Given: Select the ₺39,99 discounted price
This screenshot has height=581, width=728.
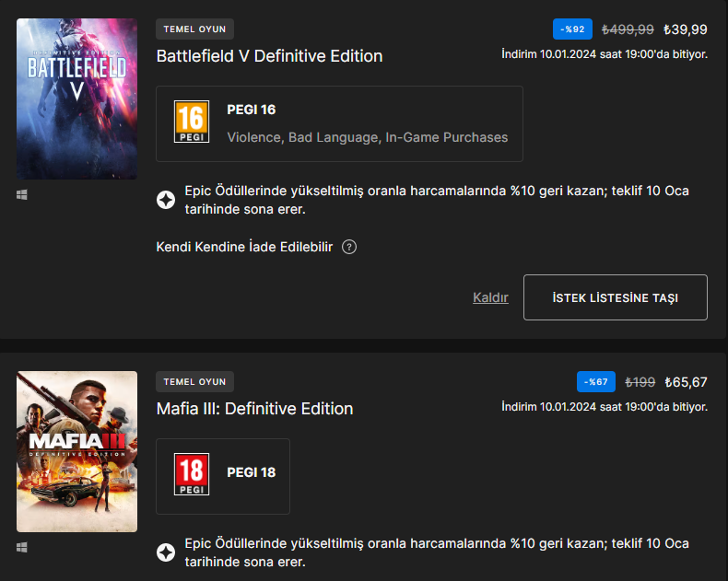Looking at the screenshot, I should [x=686, y=29].
